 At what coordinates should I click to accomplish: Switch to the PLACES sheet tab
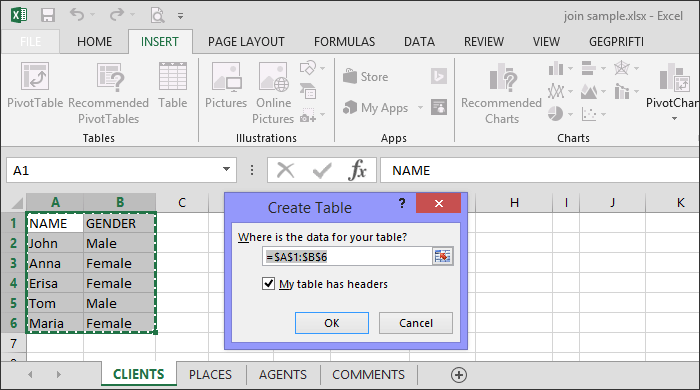pos(210,374)
